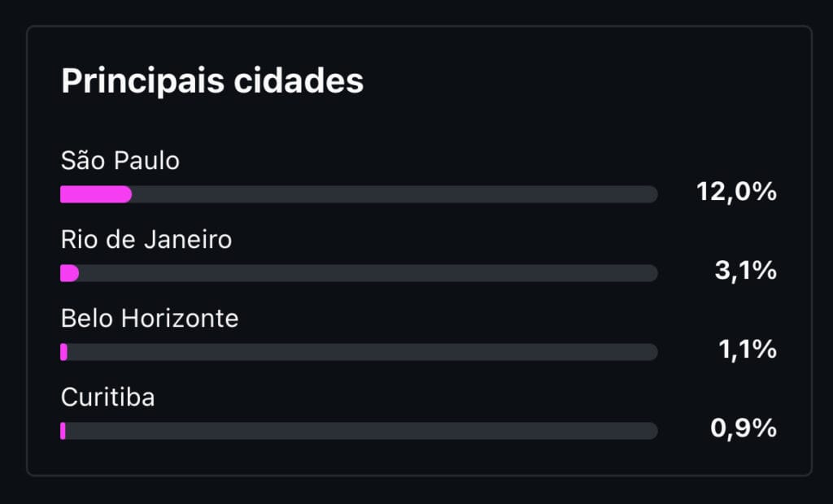This screenshot has height=504, width=833.
Task: Click the gray unfilled track under Rio de Janeiro
Action: tap(366, 273)
